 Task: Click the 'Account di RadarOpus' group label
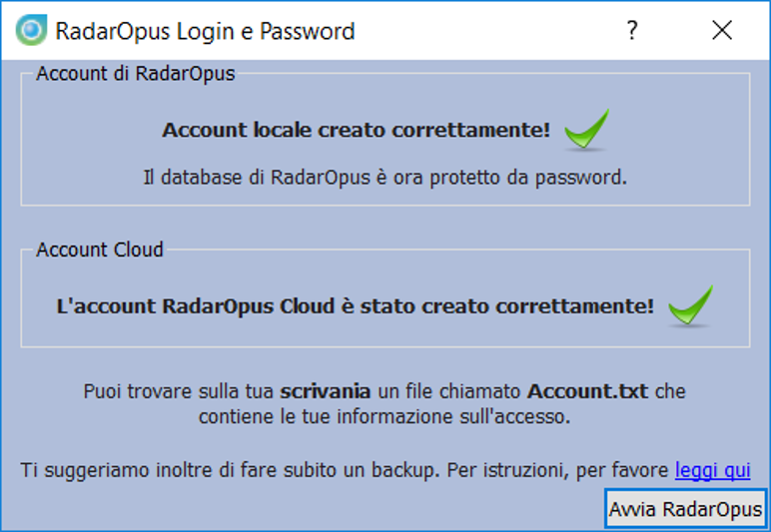coord(136,74)
